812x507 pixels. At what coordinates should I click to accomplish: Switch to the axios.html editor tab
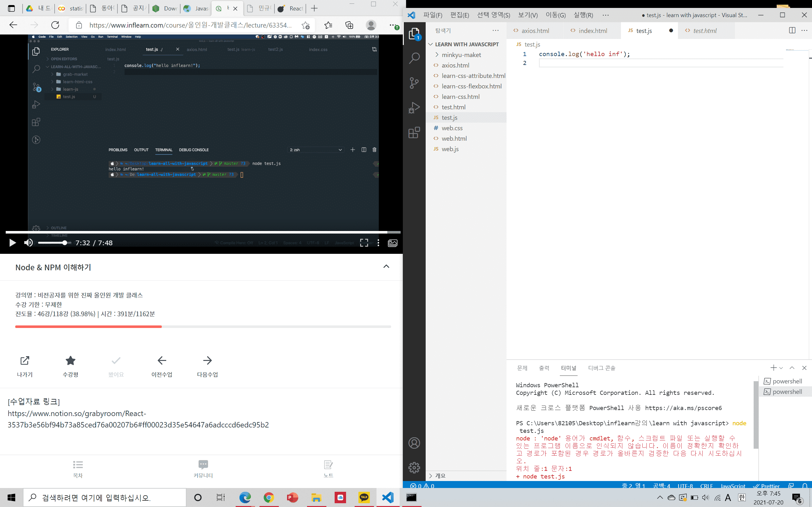[x=535, y=31]
